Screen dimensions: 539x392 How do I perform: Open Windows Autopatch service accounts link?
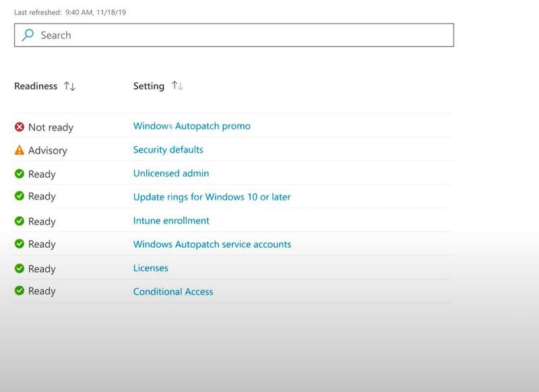[x=212, y=244]
